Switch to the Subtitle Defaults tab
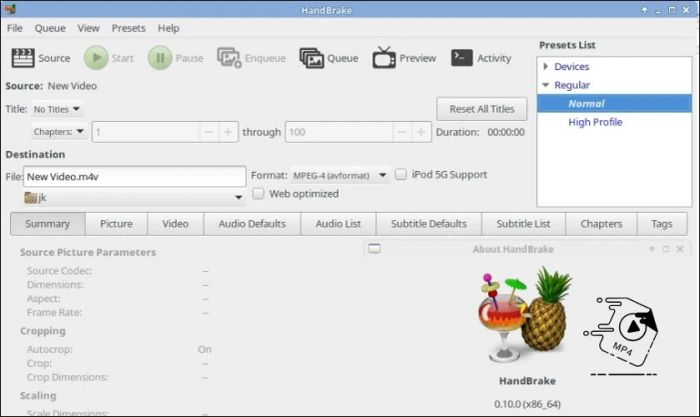 [429, 224]
